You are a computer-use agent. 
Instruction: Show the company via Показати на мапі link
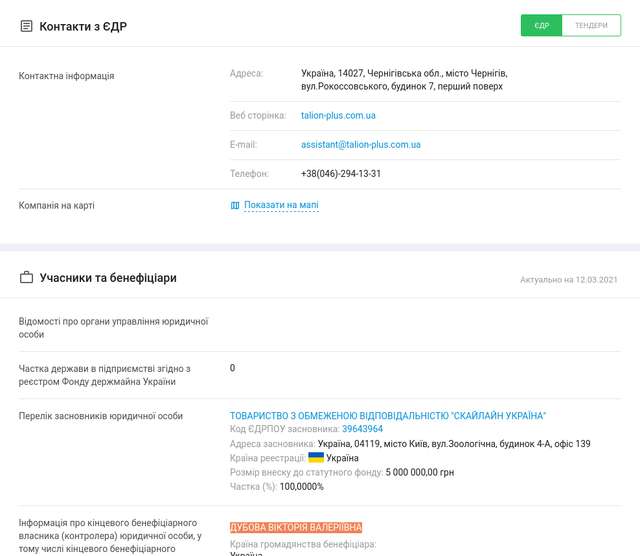(281, 206)
